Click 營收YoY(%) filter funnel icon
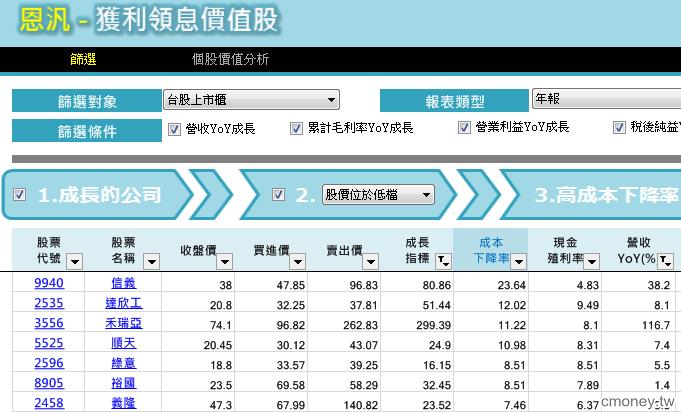 [665, 261]
